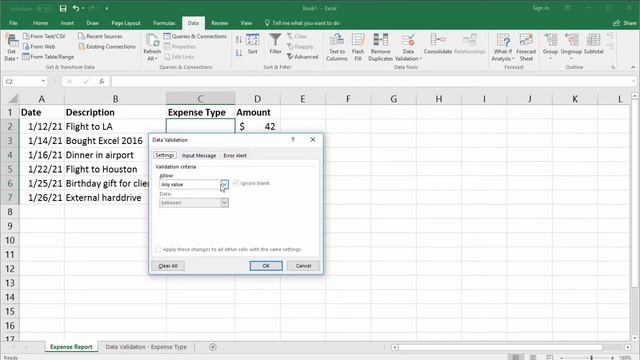Viewport: 640px width, 360px height.
Task: Select From Text/CSV import
Action: [44, 36]
